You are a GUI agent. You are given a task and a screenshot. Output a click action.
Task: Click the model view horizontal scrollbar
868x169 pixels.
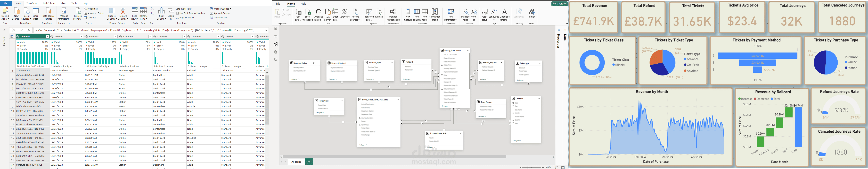click(x=394, y=157)
